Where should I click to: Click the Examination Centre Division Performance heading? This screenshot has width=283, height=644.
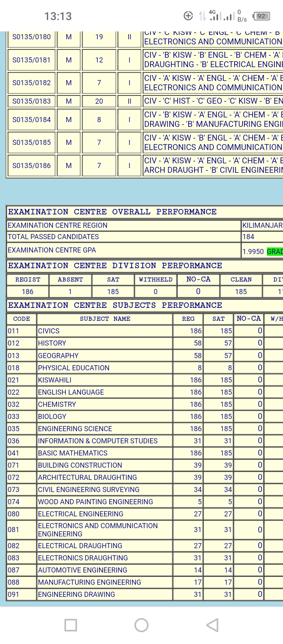(x=115, y=266)
